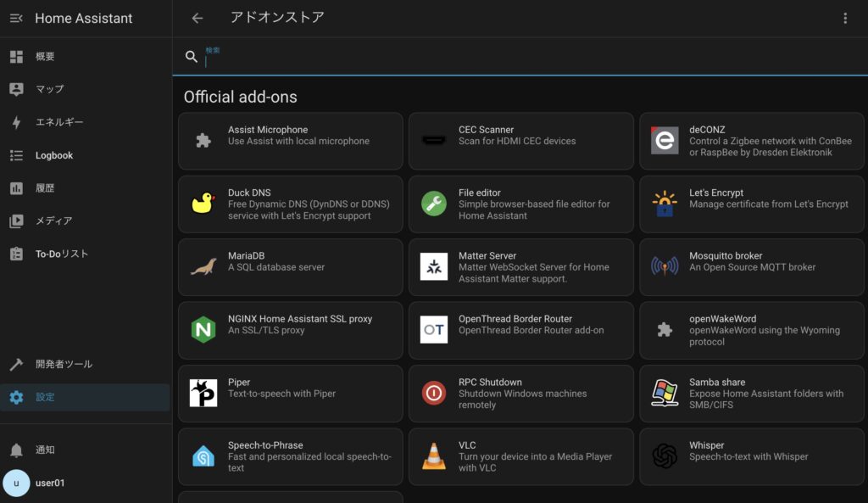The image size is (868, 503).
Task: Open the Duck DNS add-on card
Action: pos(291,204)
